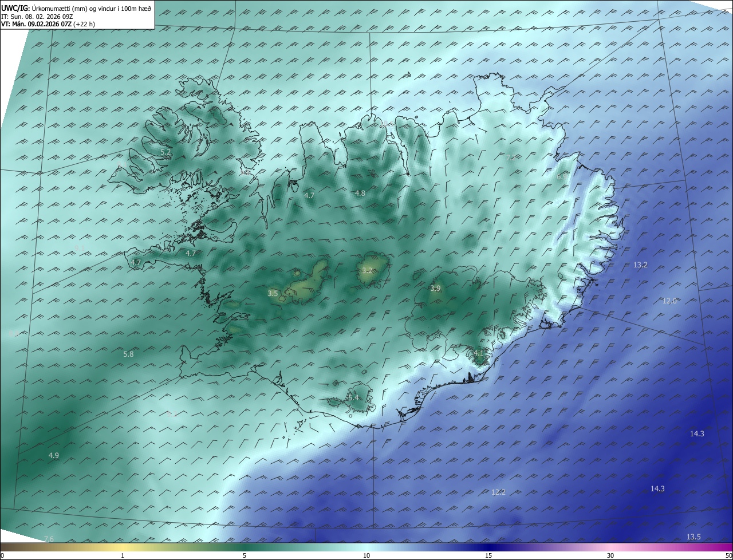Click the 5.4 value on Mýrdalsjökull
Viewport: 733px width, 560px height.
tap(353, 397)
